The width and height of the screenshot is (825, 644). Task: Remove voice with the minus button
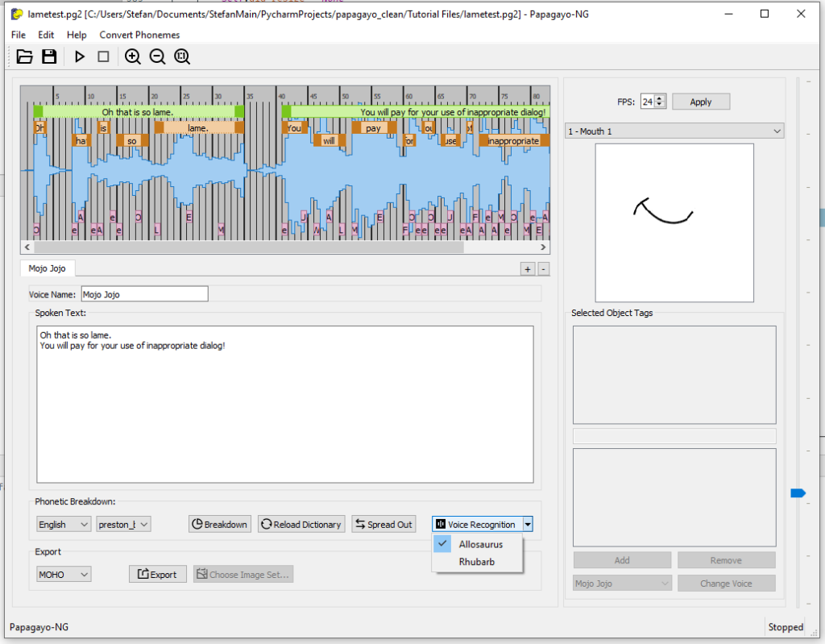(544, 269)
